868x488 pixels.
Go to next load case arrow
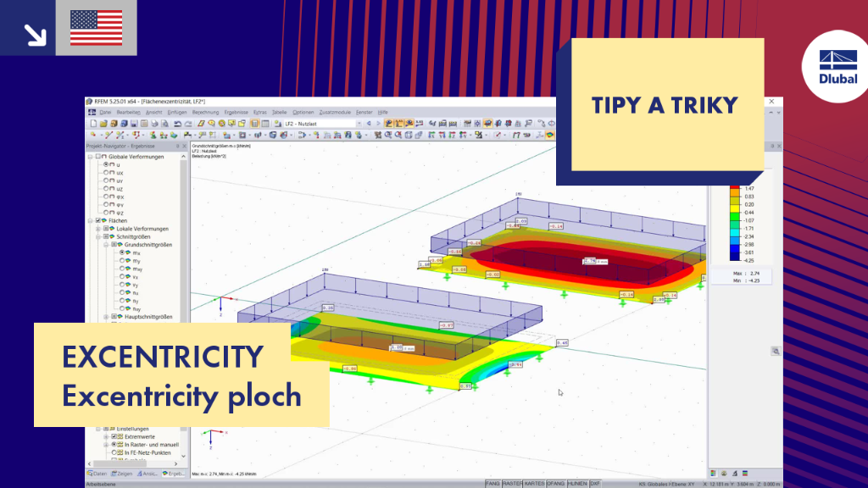[379, 124]
